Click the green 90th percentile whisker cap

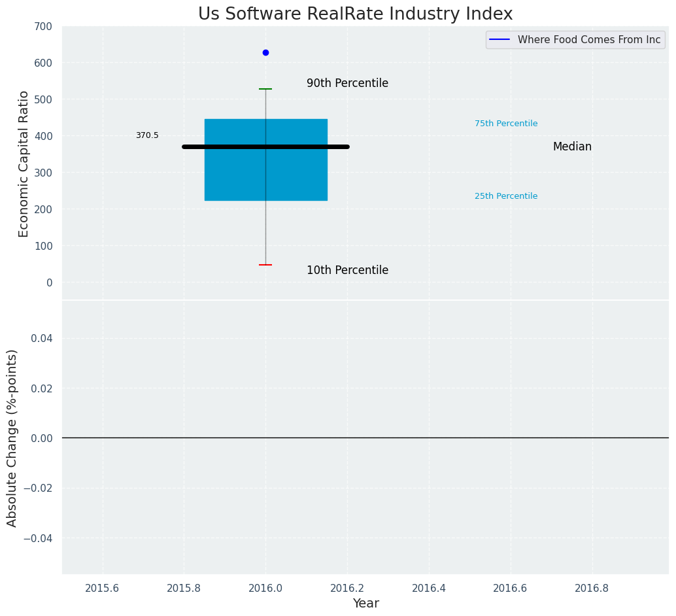tap(265, 89)
